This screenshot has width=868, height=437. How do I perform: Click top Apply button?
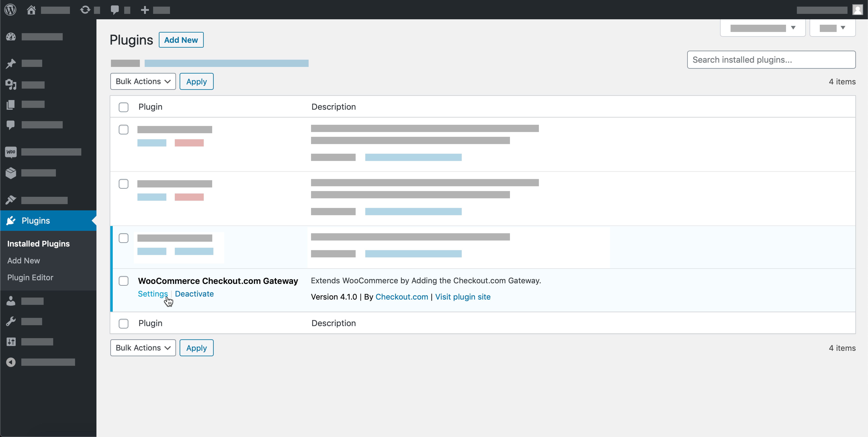[197, 82]
